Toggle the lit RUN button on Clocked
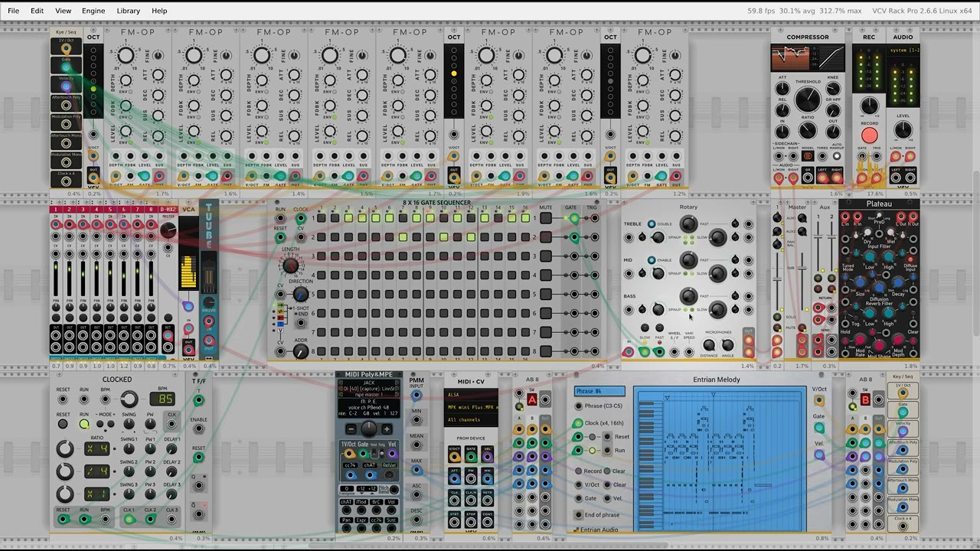 84,424
